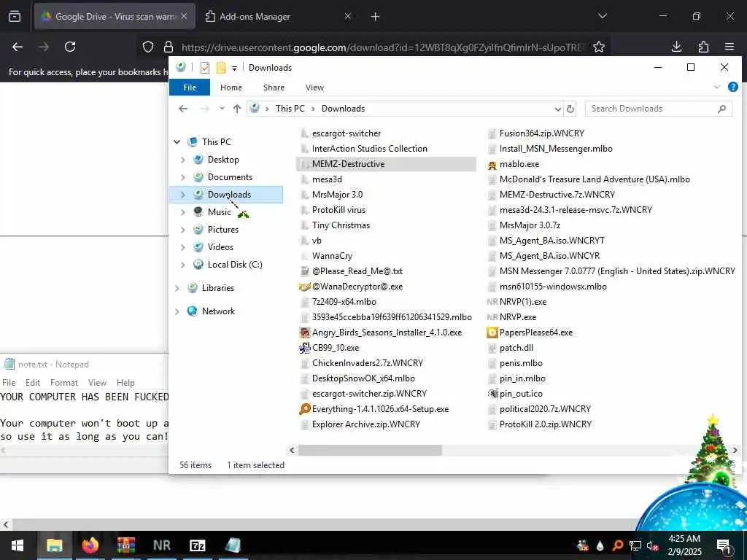Click Properties quick access toolbar icon
Image resolution: width=747 pixels, height=560 pixels.
pos(205,68)
